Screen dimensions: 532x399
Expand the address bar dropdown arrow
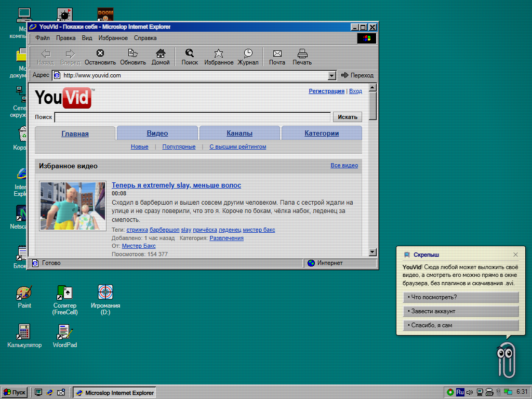(332, 75)
